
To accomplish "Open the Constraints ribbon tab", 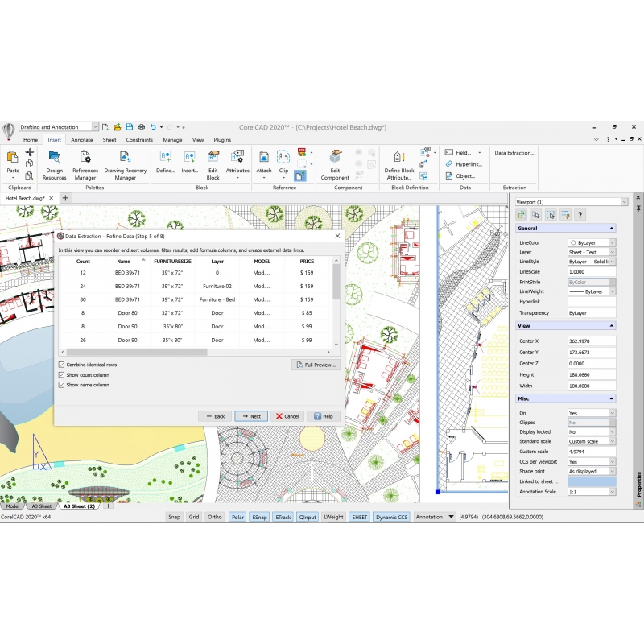I will 139,140.
